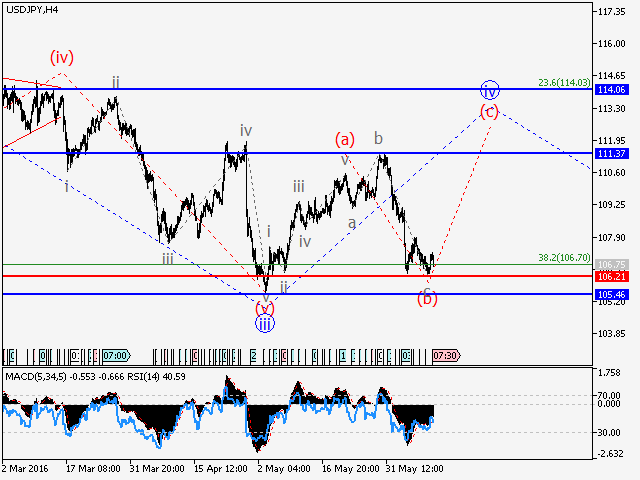Select the blue circled iii wave label

tap(265, 324)
